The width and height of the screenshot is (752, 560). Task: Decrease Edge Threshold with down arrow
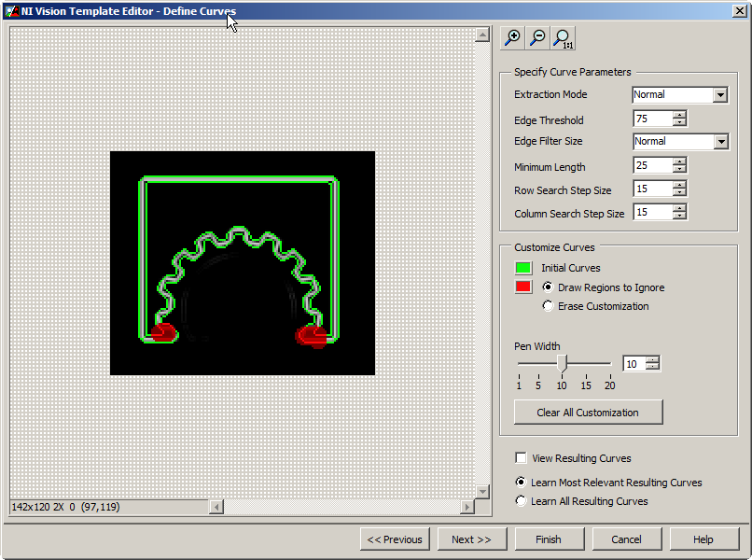(679, 122)
